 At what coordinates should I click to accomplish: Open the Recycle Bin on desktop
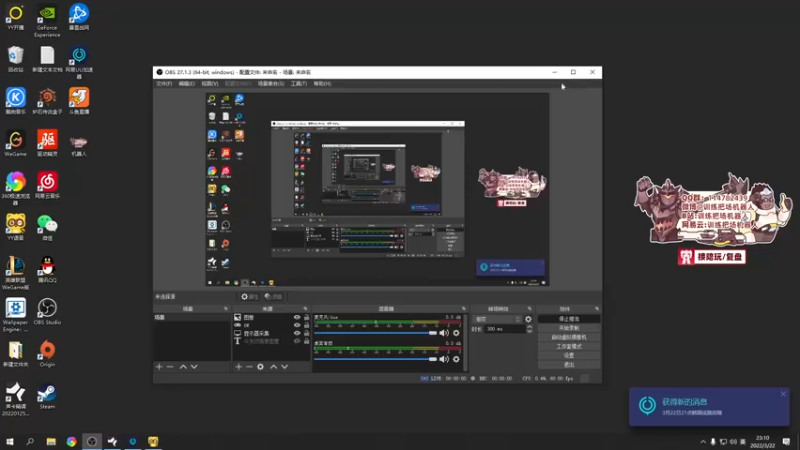coord(15,59)
